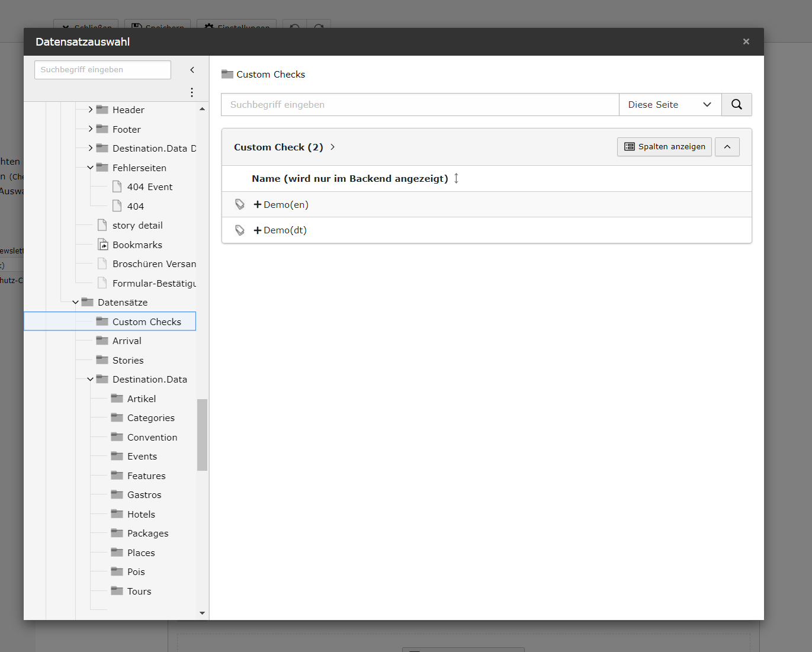812x652 pixels.
Task: Sort by Name (wird nur im Backend angezeigt)
Action: [x=350, y=178]
